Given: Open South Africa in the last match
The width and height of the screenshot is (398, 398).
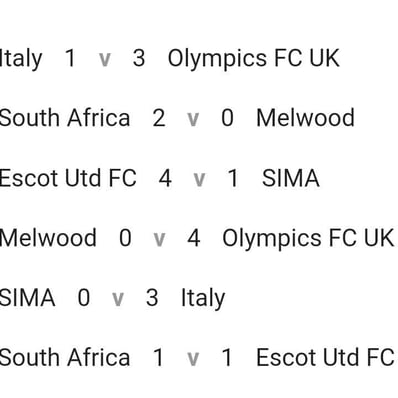Looking at the screenshot, I should tap(65, 357).
